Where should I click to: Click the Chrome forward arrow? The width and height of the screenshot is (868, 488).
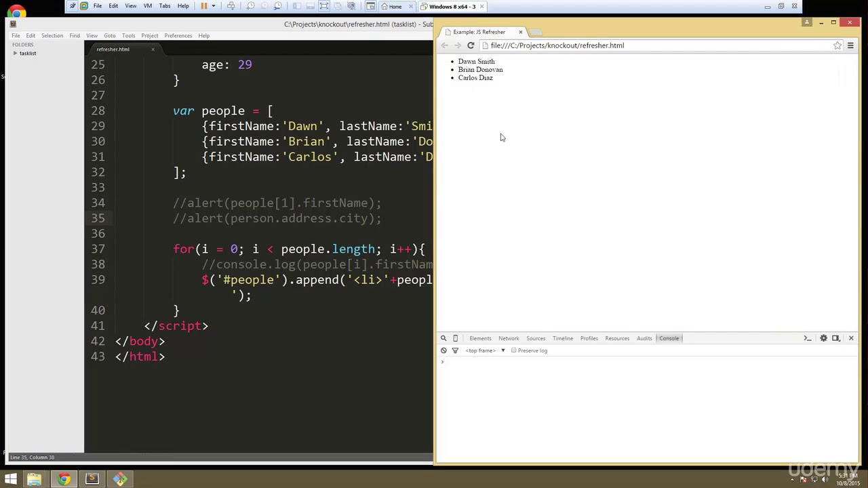click(457, 45)
